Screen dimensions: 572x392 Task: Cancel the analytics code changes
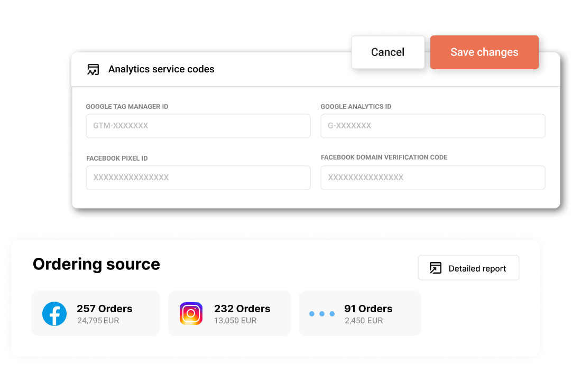(388, 52)
